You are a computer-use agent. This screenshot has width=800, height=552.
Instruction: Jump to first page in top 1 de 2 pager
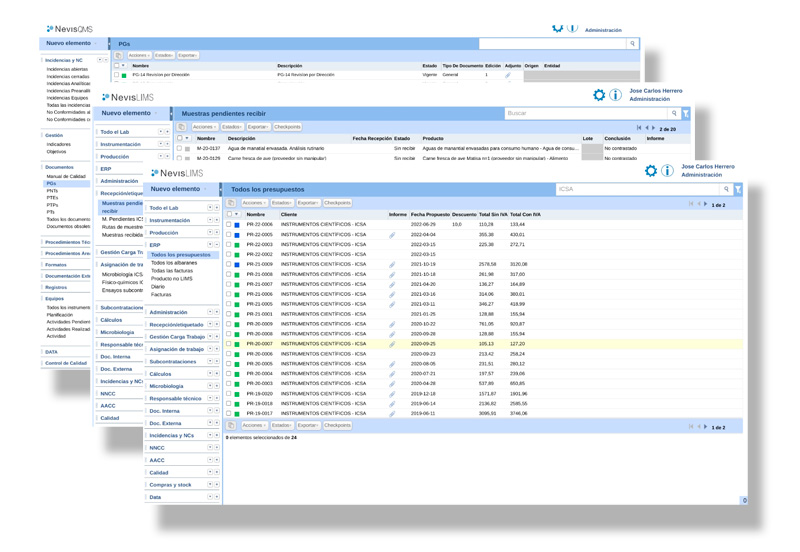pos(691,204)
